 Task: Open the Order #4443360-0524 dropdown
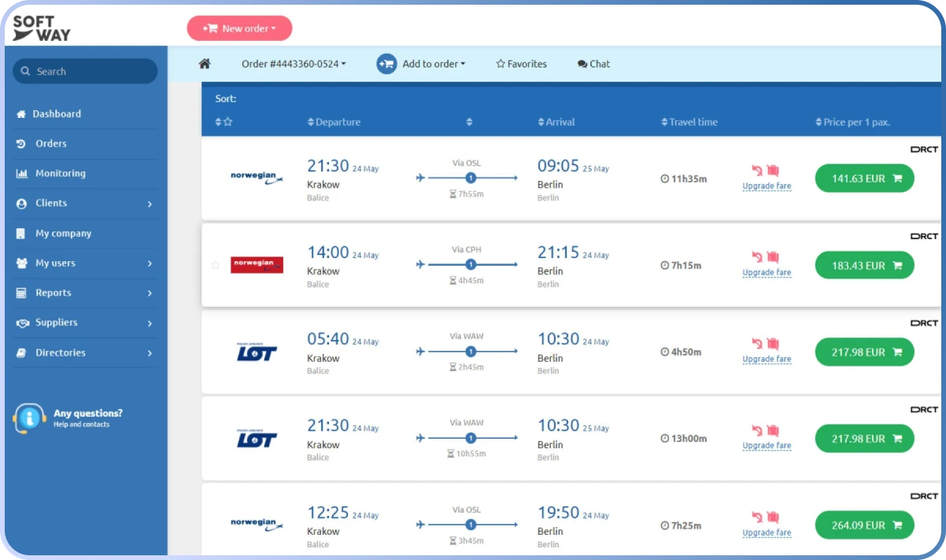click(294, 64)
